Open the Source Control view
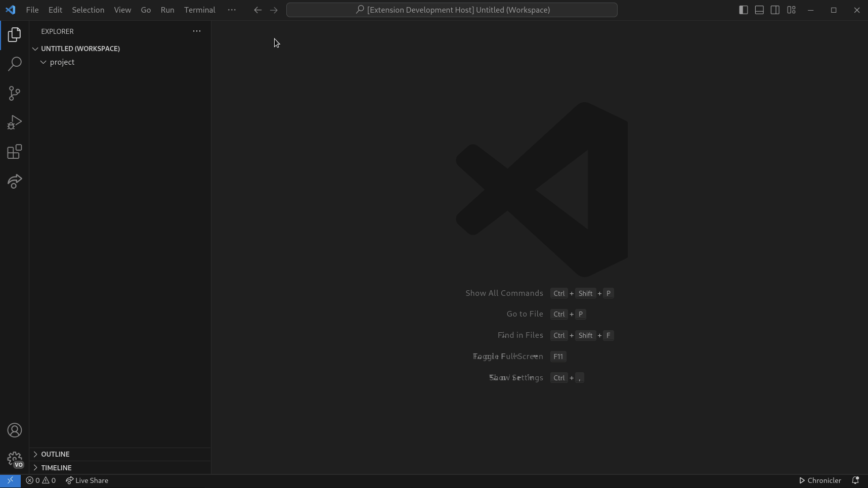Viewport: 868px width, 488px height. 14,93
